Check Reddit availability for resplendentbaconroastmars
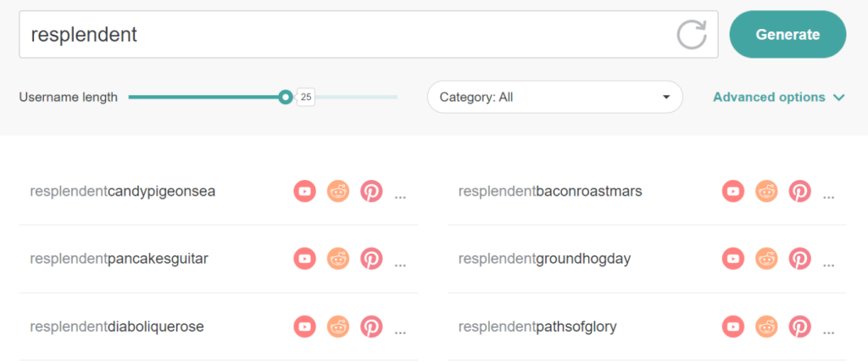Viewport: 868px width, 363px height. click(x=766, y=191)
